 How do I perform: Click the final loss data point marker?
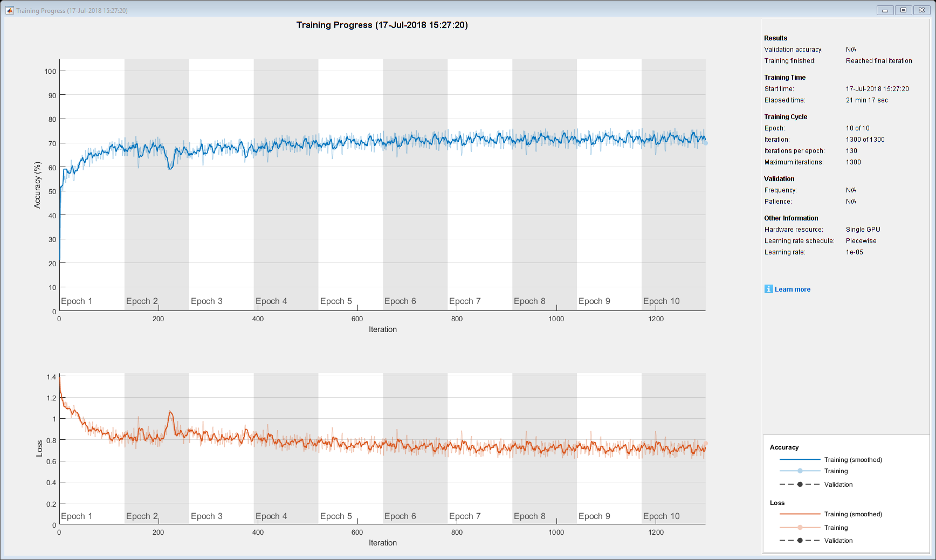click(x=705, y=444)
